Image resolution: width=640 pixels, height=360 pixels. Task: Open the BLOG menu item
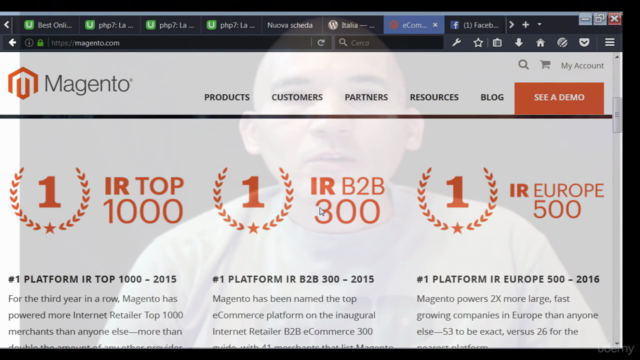(x=492, y=97)
